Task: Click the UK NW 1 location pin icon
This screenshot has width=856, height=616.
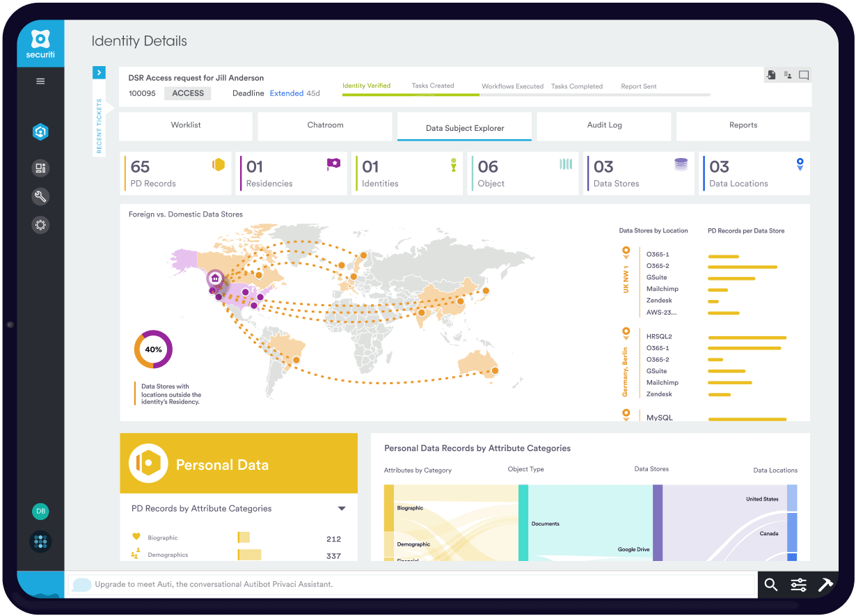Action: click(x=626, y=251)
